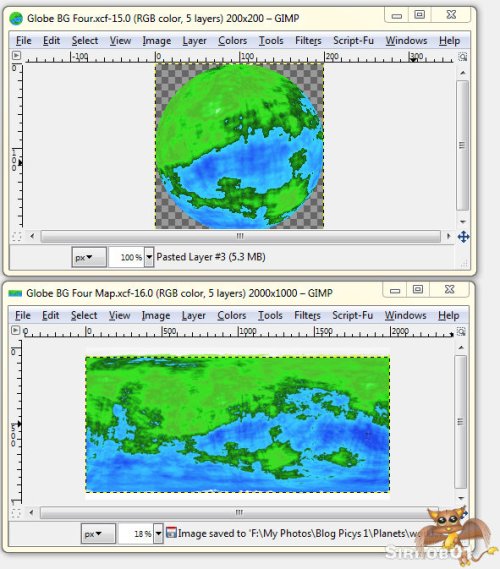Click navigation cross icon in Globe BG Four window
This screenshot has height=569, width=500.
(463, 237)
